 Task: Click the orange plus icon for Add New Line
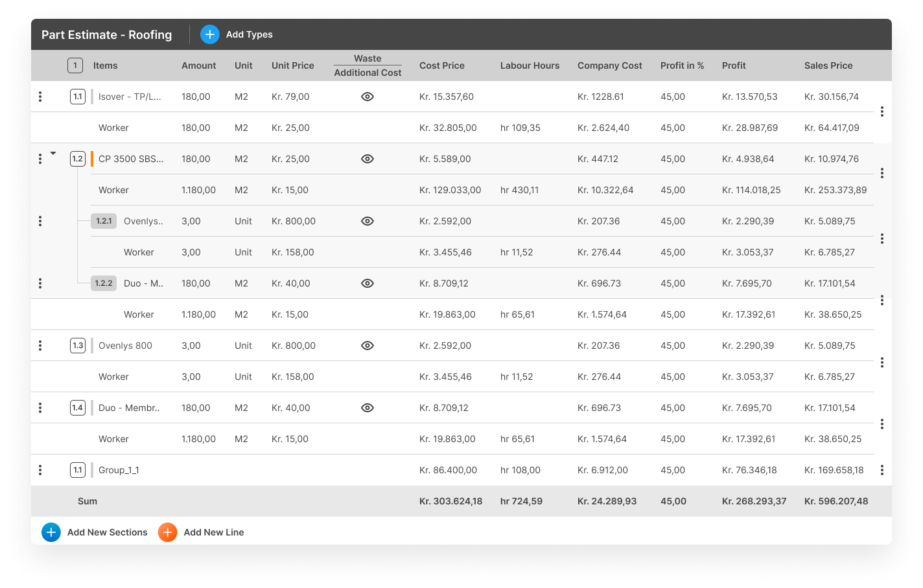pyautogui.click(x=167, y=532)
